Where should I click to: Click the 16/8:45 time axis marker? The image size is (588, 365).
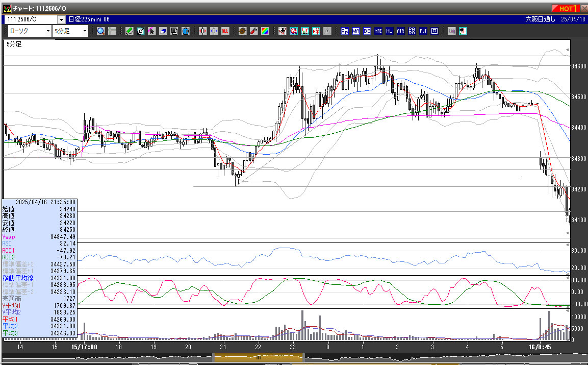540,347
